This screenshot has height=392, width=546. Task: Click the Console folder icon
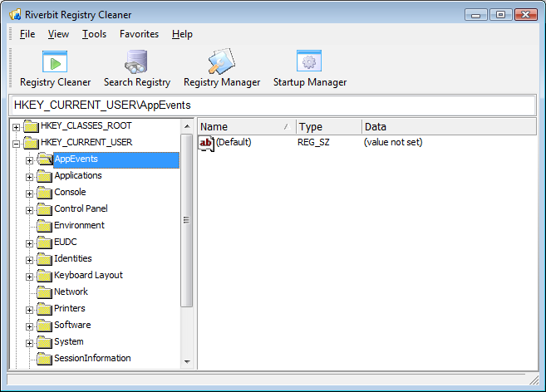point(45,193)
